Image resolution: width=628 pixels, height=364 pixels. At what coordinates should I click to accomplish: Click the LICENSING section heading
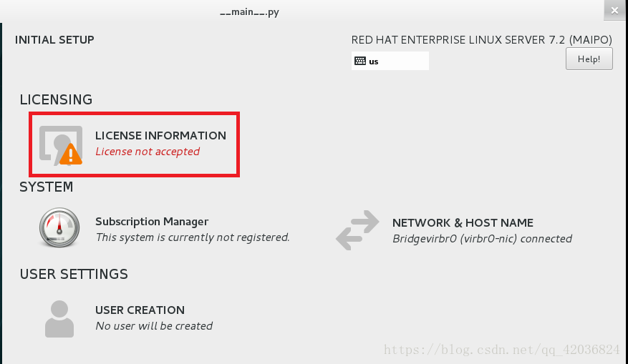tap(56, 99)
